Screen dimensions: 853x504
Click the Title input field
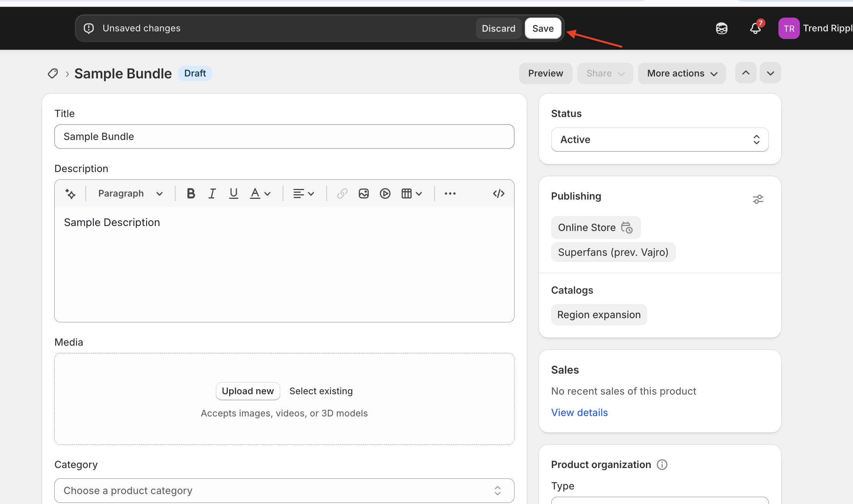284,137
